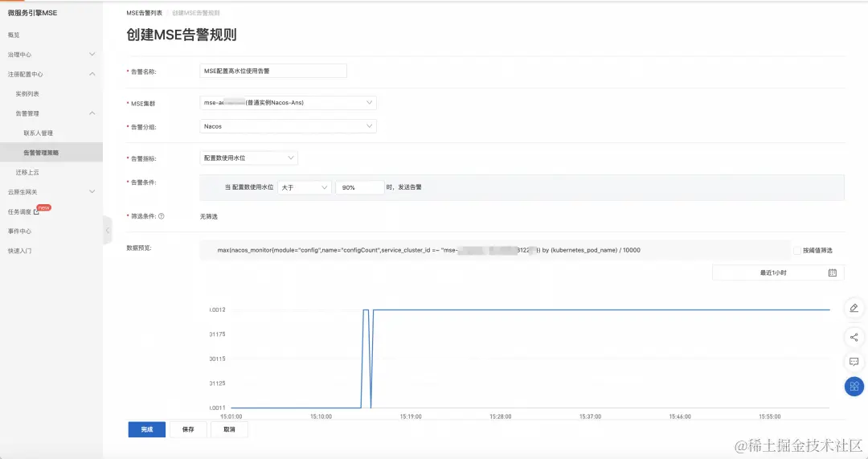This screenshot has height=459, width=868.
Task: Open 快速入门 in the sidebar
Action: tap(19, 251)
